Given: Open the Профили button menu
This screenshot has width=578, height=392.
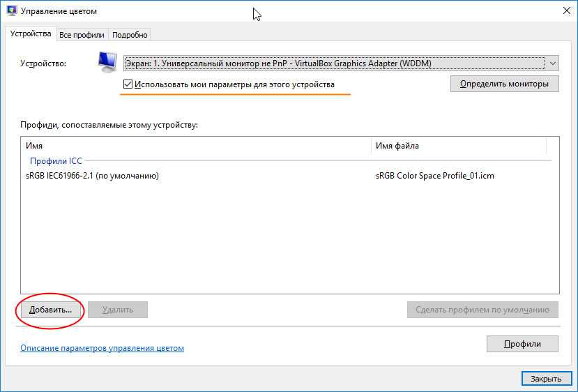Looking at the screenshot, I should click(x=522, y=344).
